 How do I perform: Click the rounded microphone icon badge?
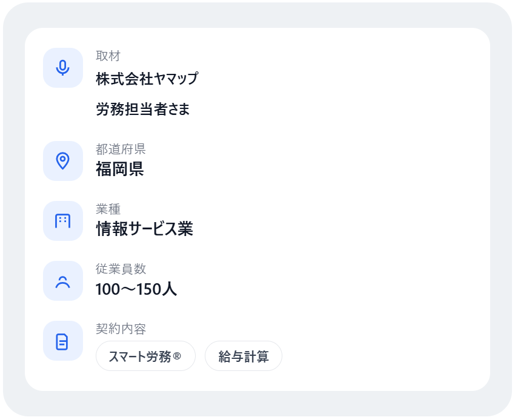click(62, 68)
